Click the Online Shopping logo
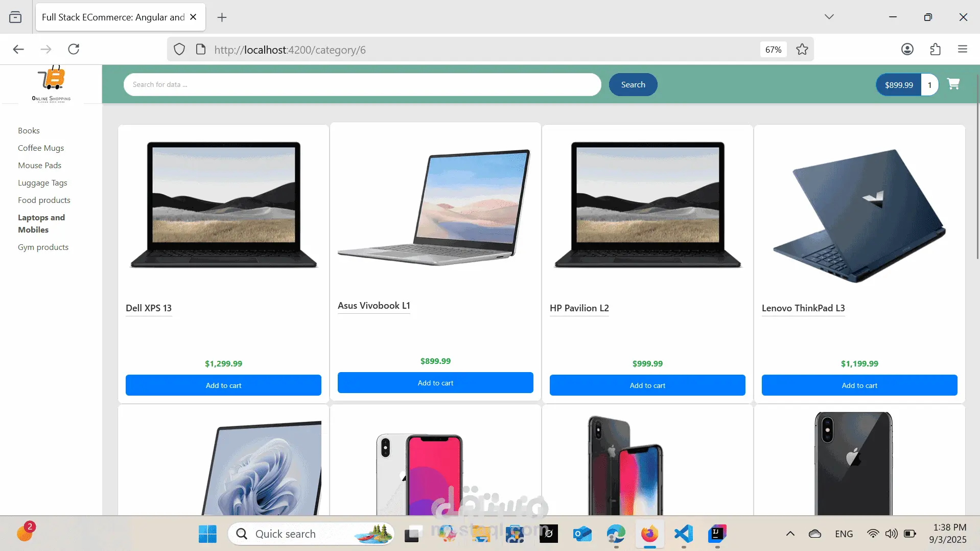Screen dimensions: 980x551 51,84
